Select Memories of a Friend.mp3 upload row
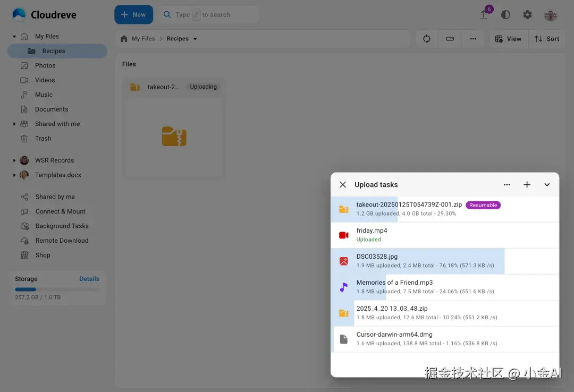The image size is (574, 392). tap(445, 287)
